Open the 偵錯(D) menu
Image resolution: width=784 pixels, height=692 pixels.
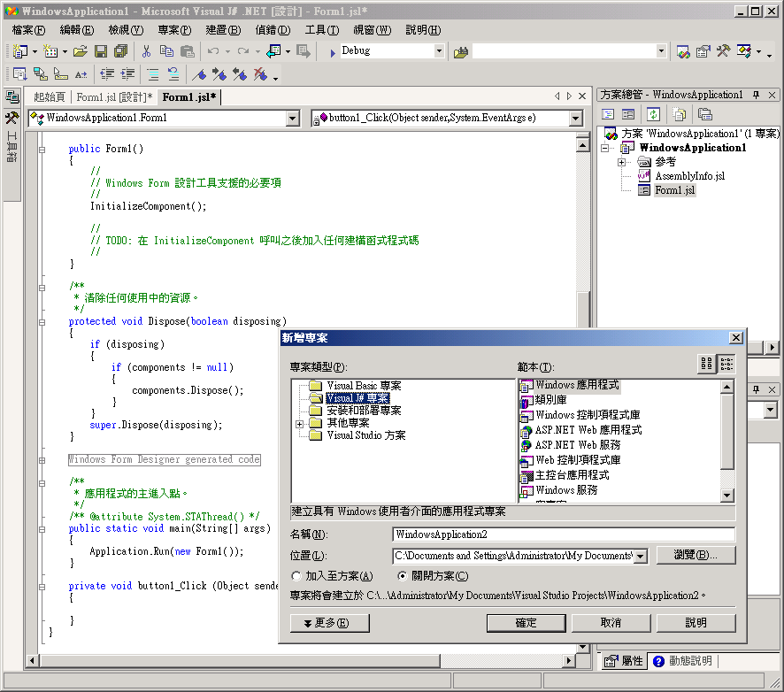273,30
